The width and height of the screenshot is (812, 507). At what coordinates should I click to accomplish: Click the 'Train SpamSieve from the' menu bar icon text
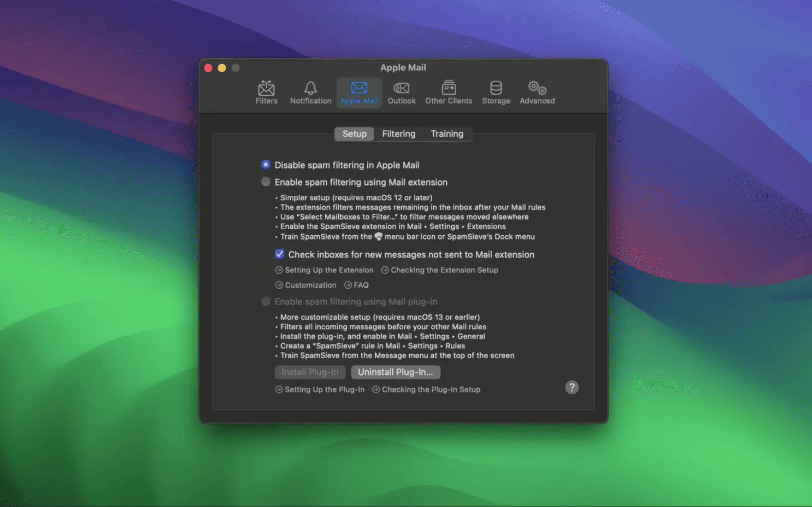click(x=408, y=237)
